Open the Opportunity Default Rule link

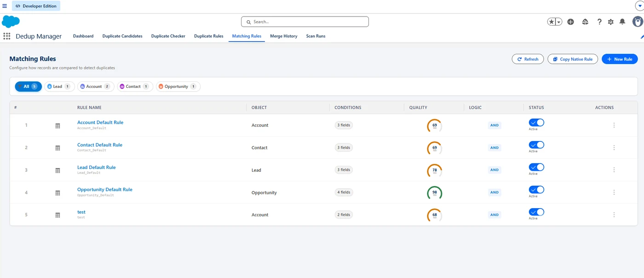click(105, 190)
